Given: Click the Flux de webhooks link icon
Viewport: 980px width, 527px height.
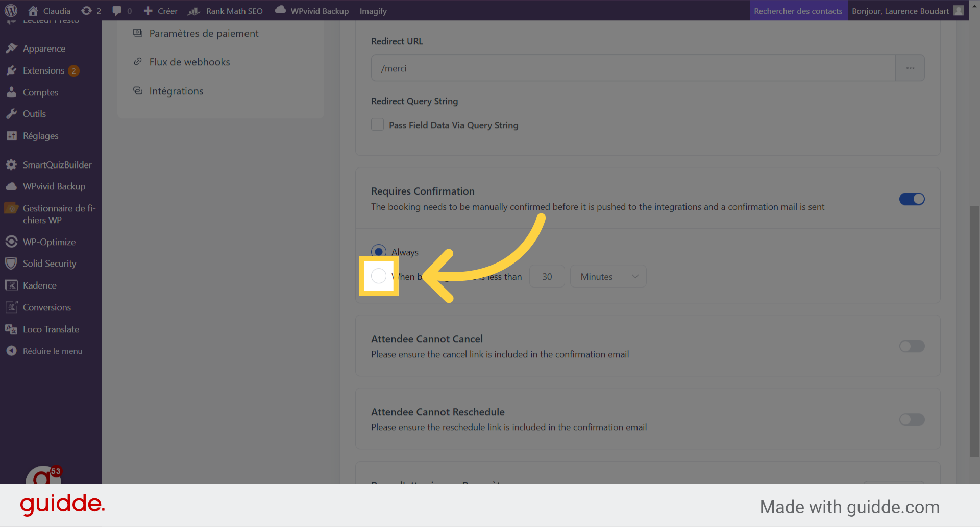Looking at the screenshot, I should coord(138,62).
